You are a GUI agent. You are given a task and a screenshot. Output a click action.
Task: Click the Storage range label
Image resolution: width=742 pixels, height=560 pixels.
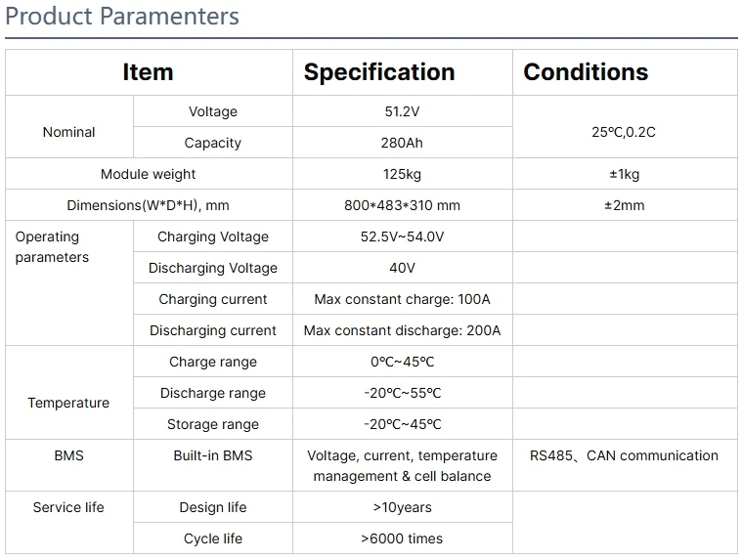coord(212,424)
